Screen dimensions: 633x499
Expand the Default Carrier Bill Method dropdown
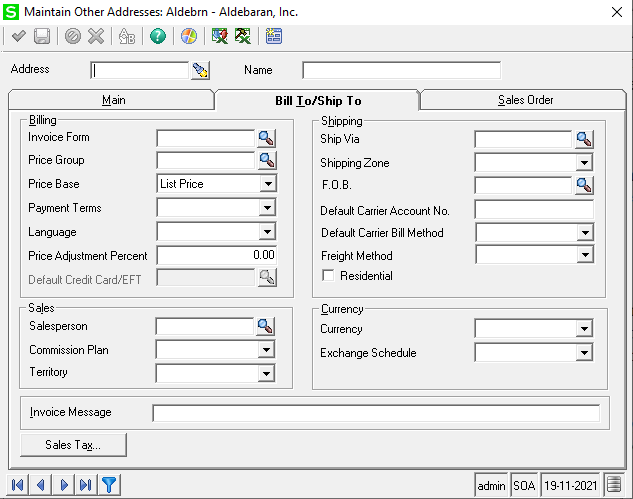pyautogui.click(x=585, y=233)
